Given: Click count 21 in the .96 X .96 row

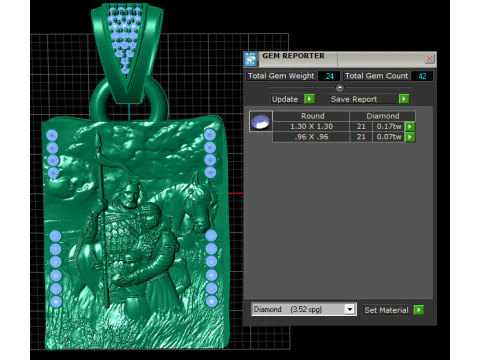Looking at the screenshot, I should (361, 137).
